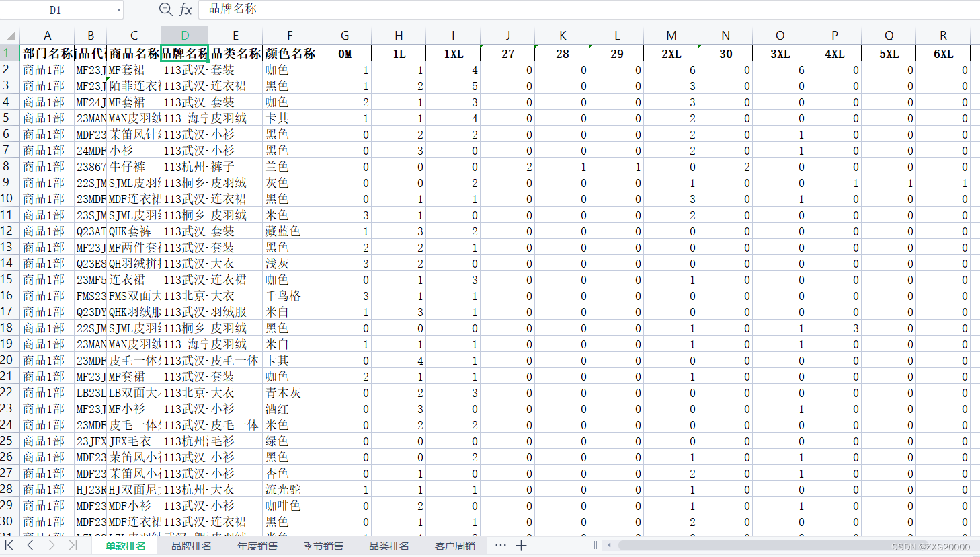Screen dimensions: 980x557
Task: Expand the Name Box dropdown arrow
Action: 119,10
